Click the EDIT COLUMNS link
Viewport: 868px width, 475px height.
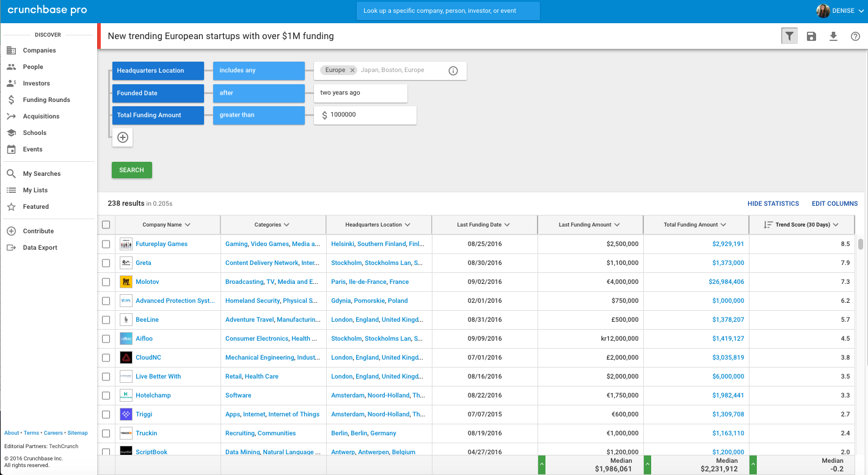834,203
